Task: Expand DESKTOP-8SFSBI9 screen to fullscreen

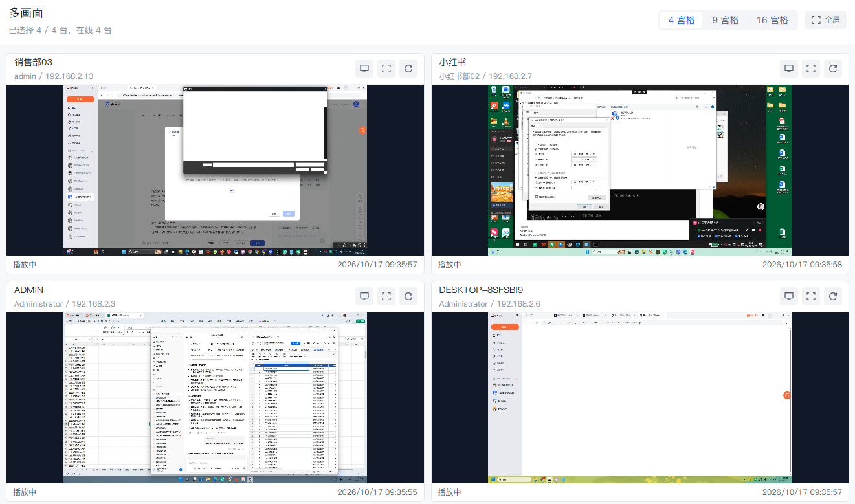Action: tap(811, 296)
